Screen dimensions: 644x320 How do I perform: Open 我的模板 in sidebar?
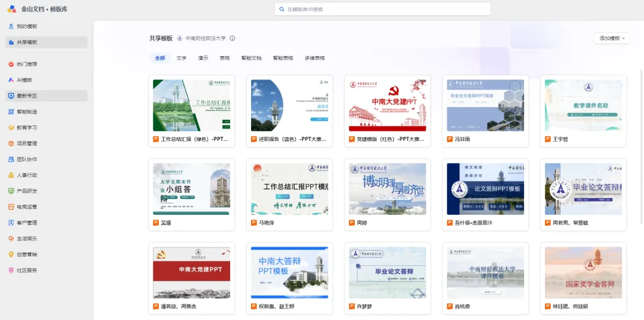[x=47, y=26]
